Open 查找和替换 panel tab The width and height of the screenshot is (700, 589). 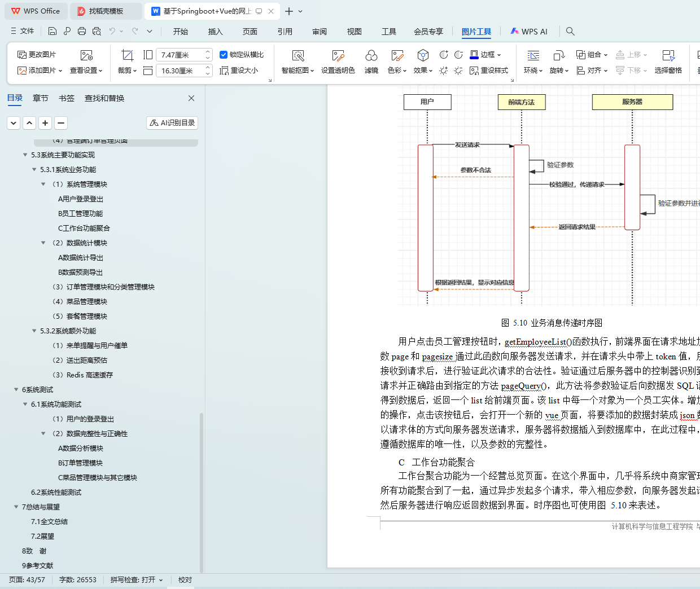pyautogui.click(x=104, y=98)
